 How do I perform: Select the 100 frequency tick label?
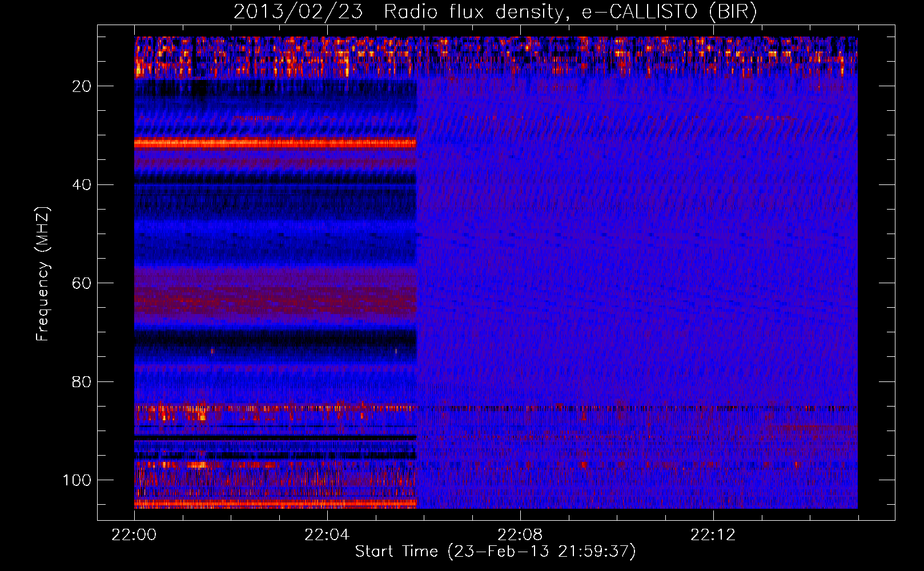[x=77, y=480]
